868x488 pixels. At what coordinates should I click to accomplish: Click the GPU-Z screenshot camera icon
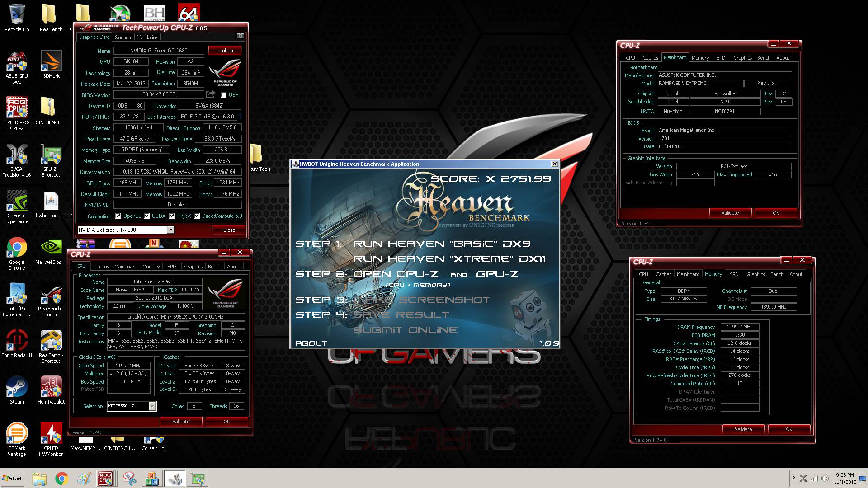coord(241,36)
